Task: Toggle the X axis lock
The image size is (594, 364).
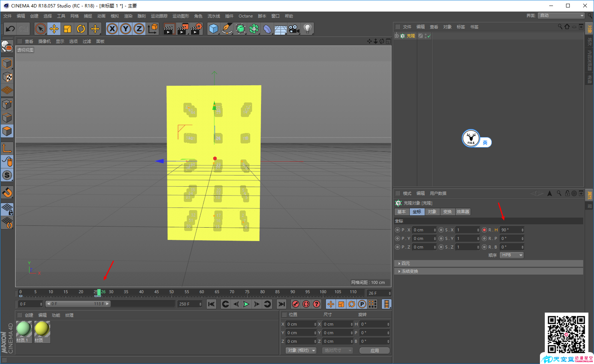Action: pyautogui.click(x=112, y=29)
